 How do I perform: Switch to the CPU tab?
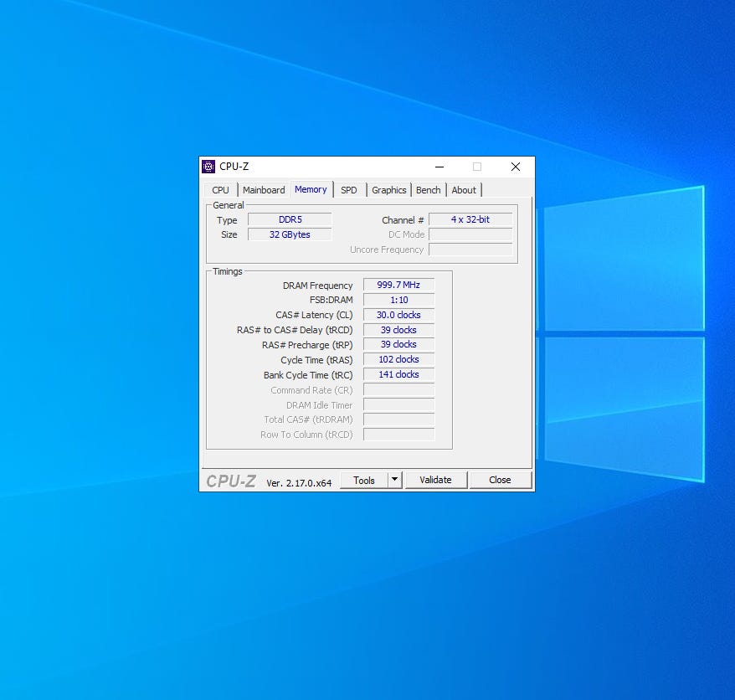[220, 190]
